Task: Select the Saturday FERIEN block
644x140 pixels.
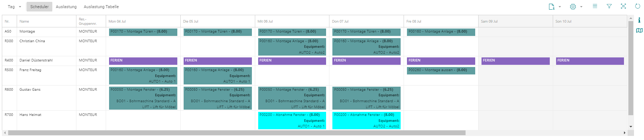Action: coord(516,61)
